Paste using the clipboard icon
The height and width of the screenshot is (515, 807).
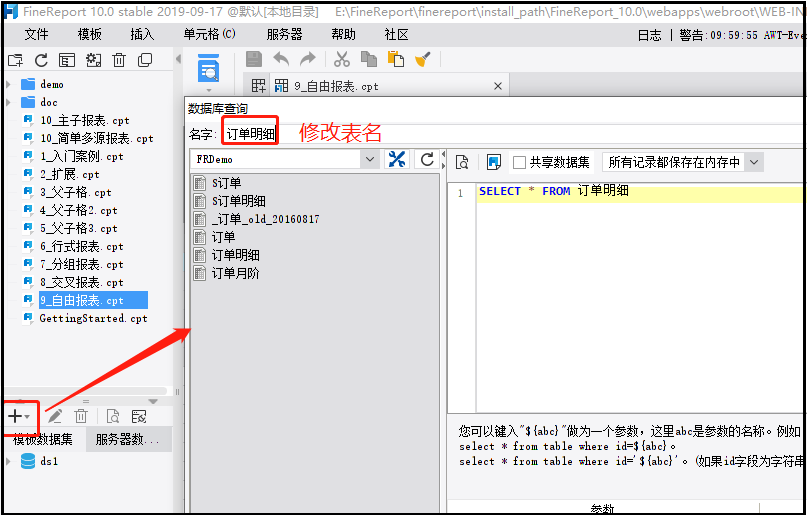click(x=395, y=59)
